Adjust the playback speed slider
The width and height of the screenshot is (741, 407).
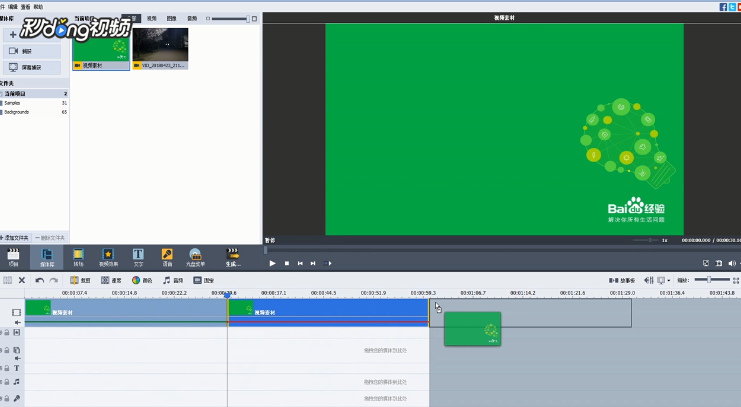[x=646, y=240]
